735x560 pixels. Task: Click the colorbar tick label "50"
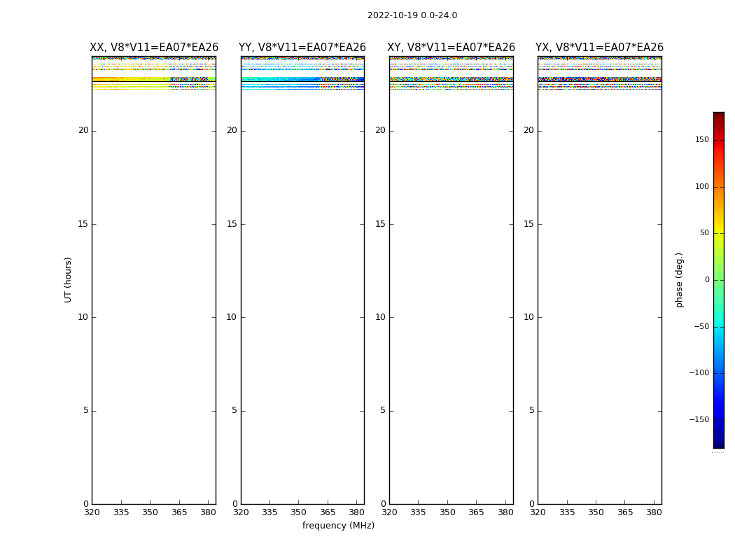704,233
